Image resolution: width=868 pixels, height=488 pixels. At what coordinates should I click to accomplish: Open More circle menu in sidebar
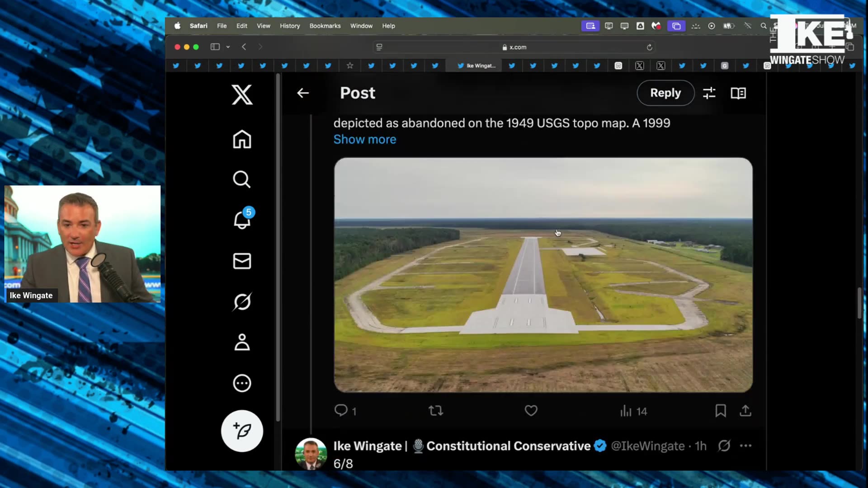(x=242, y=383)
